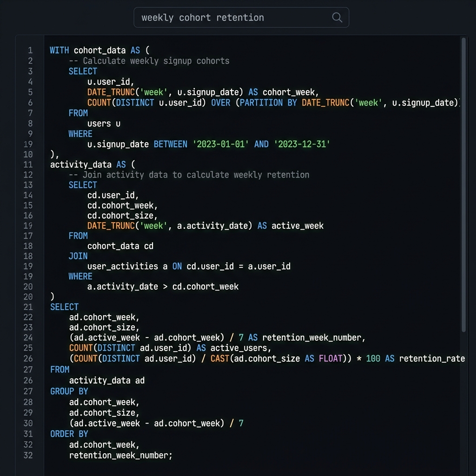Click the JOIN keyword before user_activities
Screen dimensions: 476x476
78,256
